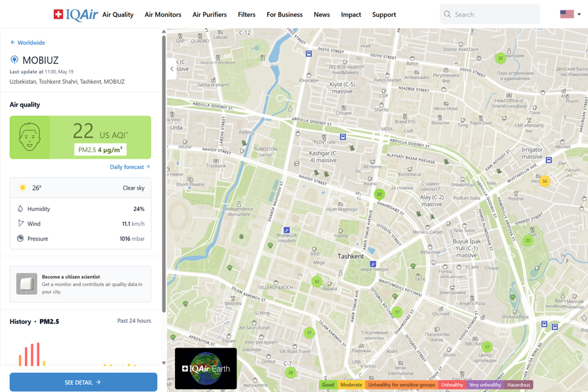This screenshot has width=588, height=392.
Task: Open the For Business menu
Action: tap(284, 14)
